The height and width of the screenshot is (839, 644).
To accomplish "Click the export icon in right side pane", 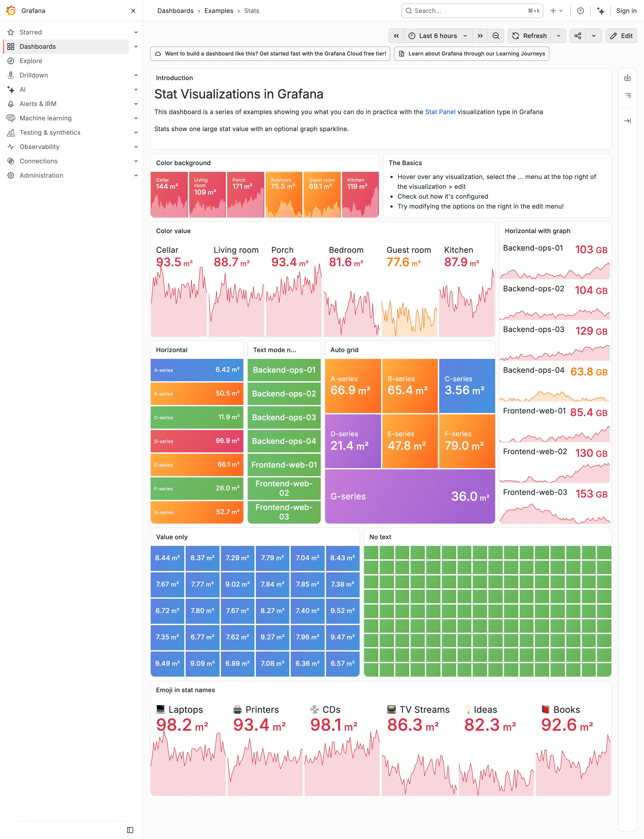I will click(627, 78).
